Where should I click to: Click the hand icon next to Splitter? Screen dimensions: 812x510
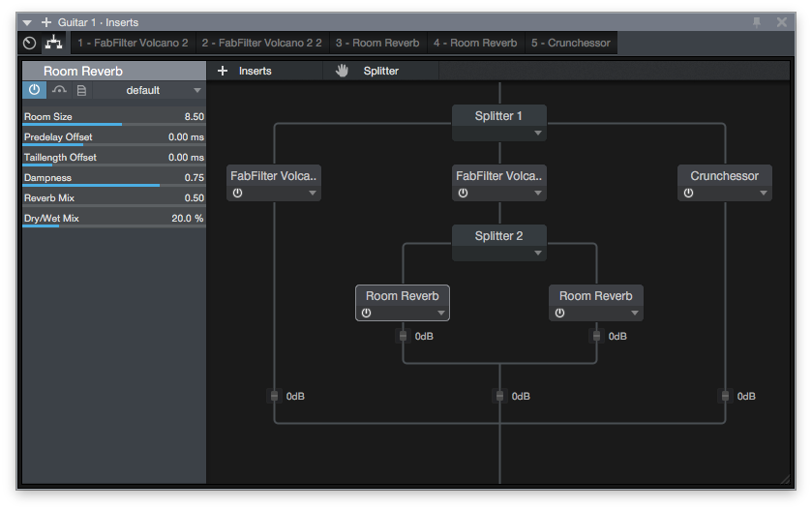342,71
